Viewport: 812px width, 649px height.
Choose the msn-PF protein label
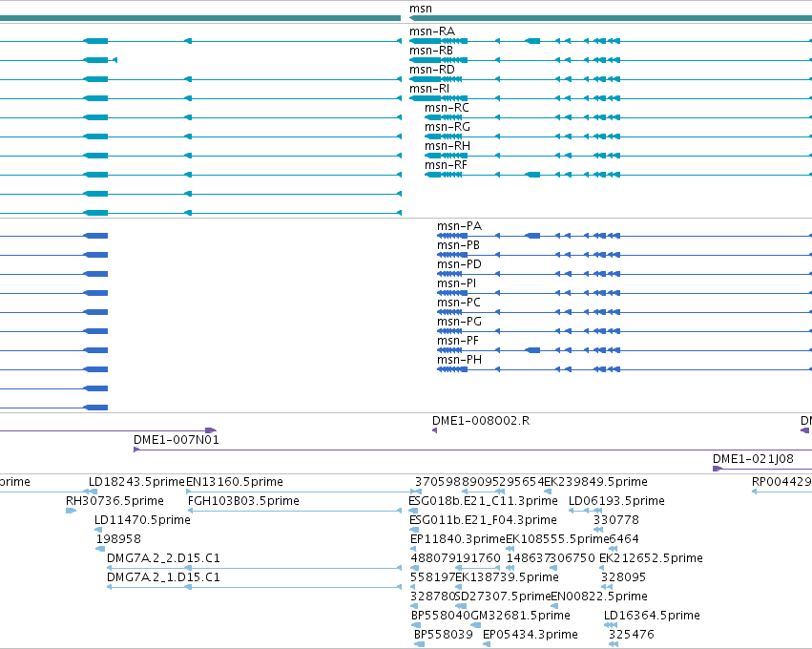[x=458, y=342]
